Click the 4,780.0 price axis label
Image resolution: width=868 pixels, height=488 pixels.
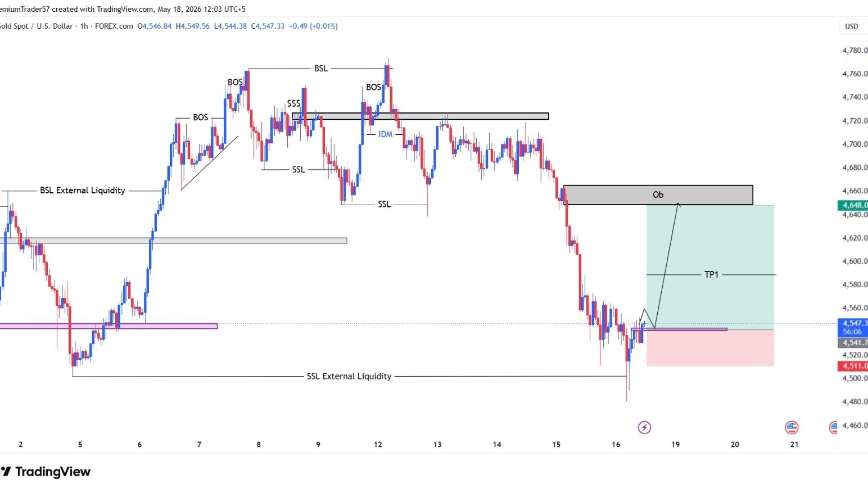tap(855, 50)
